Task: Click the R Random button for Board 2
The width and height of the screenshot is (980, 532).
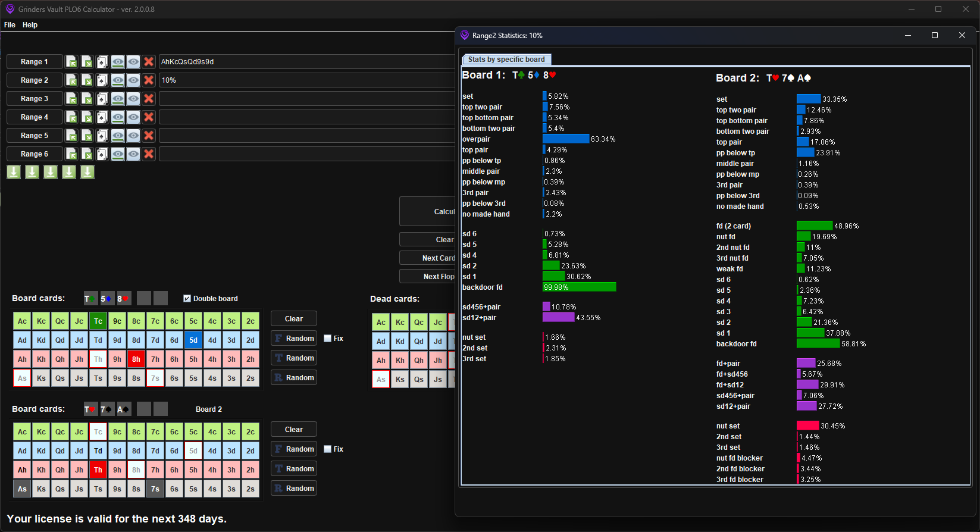Action: tap(293, 489)
